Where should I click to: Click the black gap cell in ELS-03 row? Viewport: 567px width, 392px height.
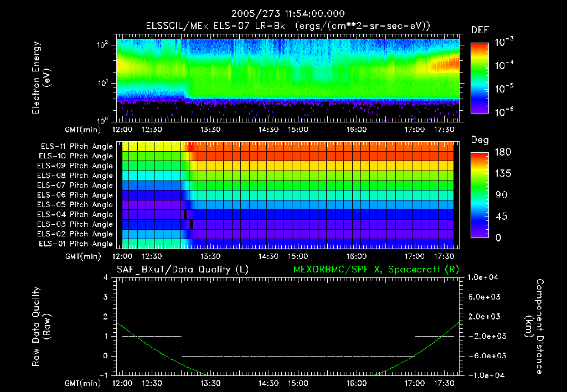coord(192,224)
